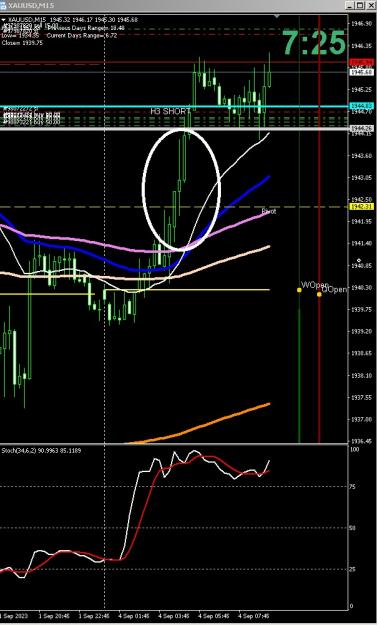Click the 4 Sep 07:45 time label
The height and width of the screenshot is (625, 377).
click(x=253, y=616)
